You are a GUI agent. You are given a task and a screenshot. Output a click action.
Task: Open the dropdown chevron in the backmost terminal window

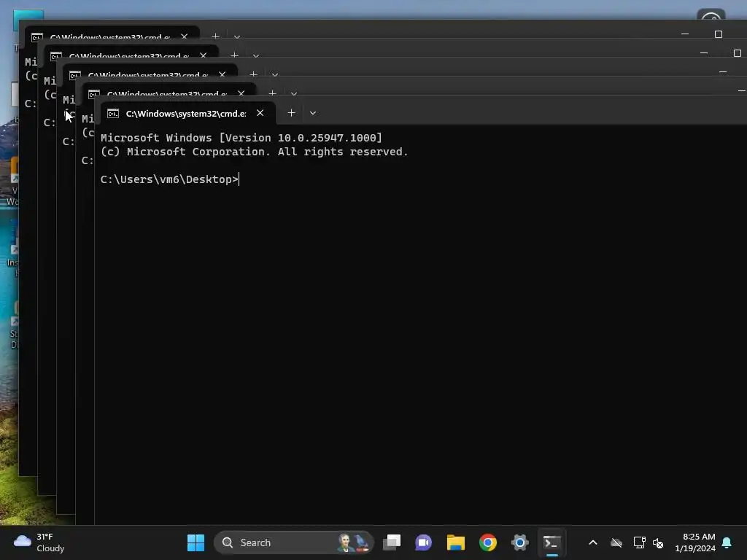coord(237,36)
